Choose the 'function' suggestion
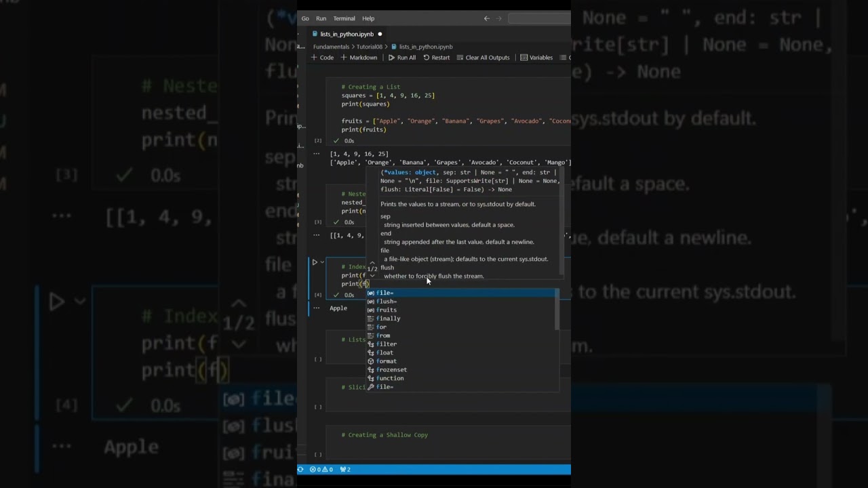This screenshot has height=488, width=868. [462, 378]
